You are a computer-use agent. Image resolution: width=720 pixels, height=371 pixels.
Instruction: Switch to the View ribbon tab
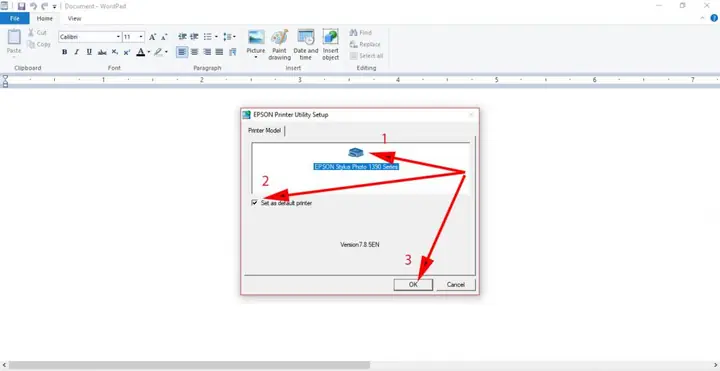click(74, 19)
